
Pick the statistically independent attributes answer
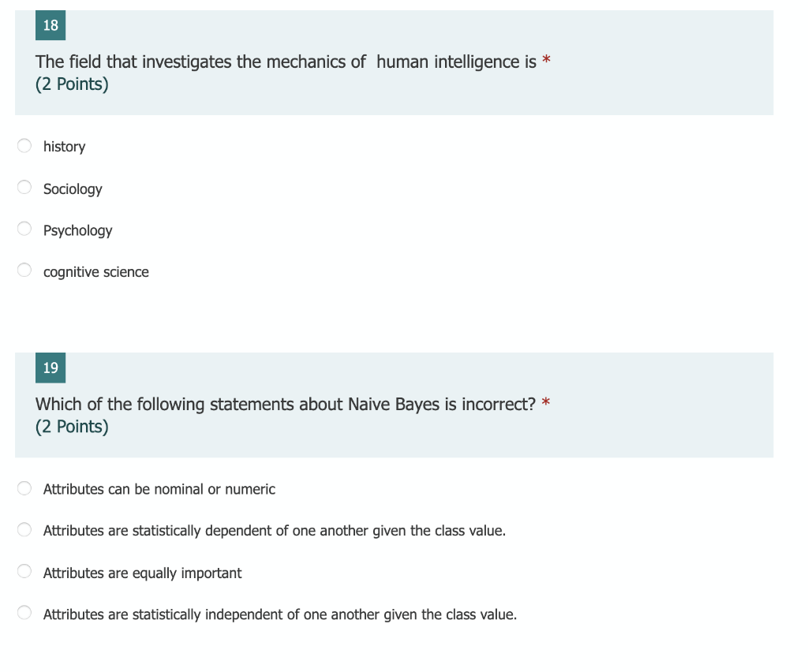tap(24, 612)
